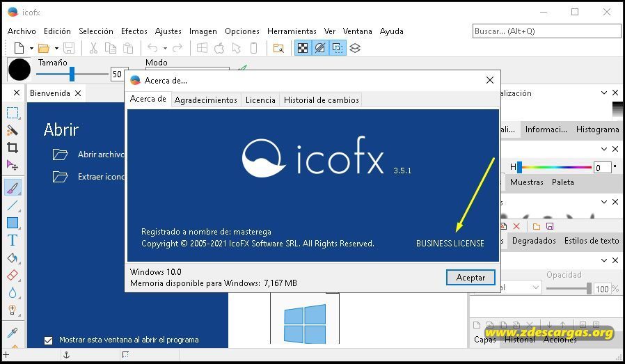The height and width of the screenshot is (364, 625).
Task: Click the Apple icon toolbar button
Action: click(x=219, y=48)
